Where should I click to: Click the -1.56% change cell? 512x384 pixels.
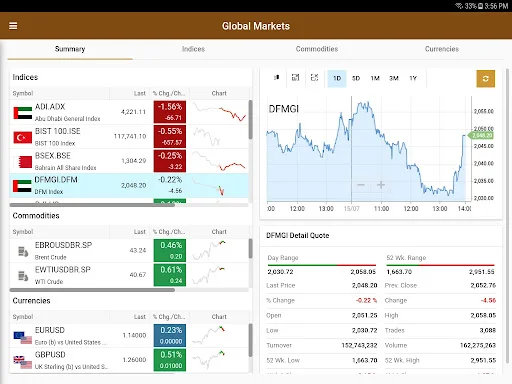tap(170, 112)
